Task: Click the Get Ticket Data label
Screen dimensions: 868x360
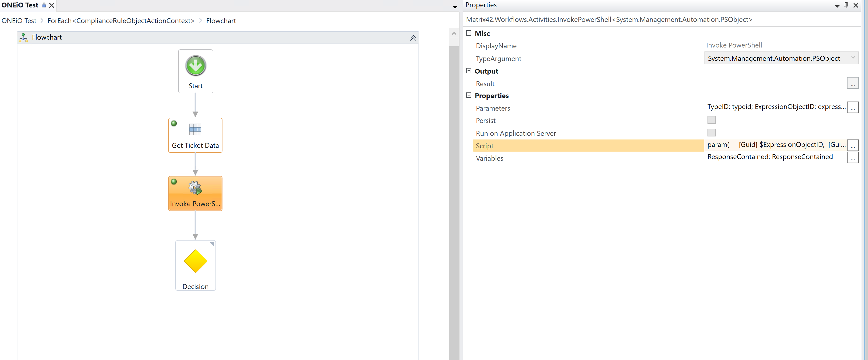Action: pyautogui.click(x=195, y=146)
